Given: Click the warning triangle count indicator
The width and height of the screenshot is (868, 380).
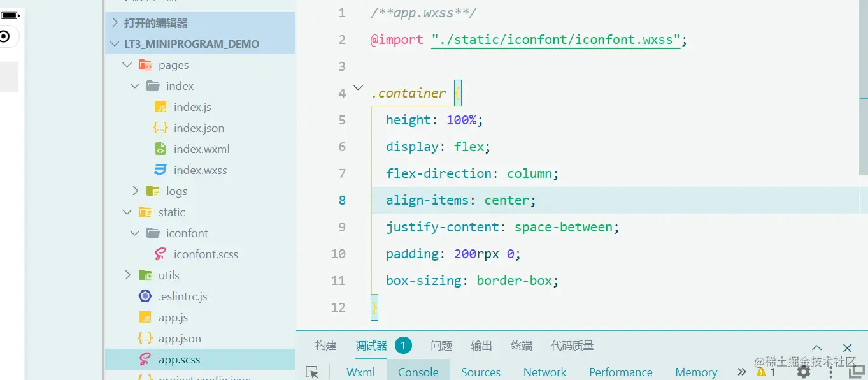Looking at the screenshot, I should coord(765,372).
